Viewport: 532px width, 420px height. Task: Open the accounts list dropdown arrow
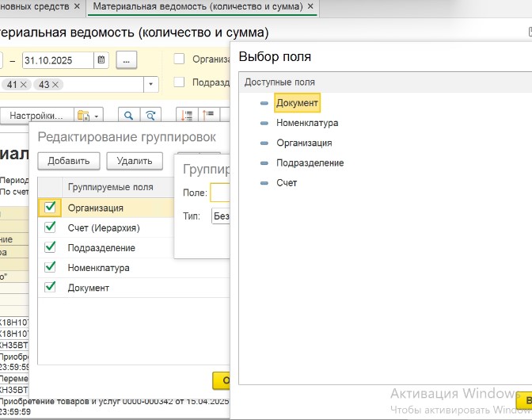(150, 85)
